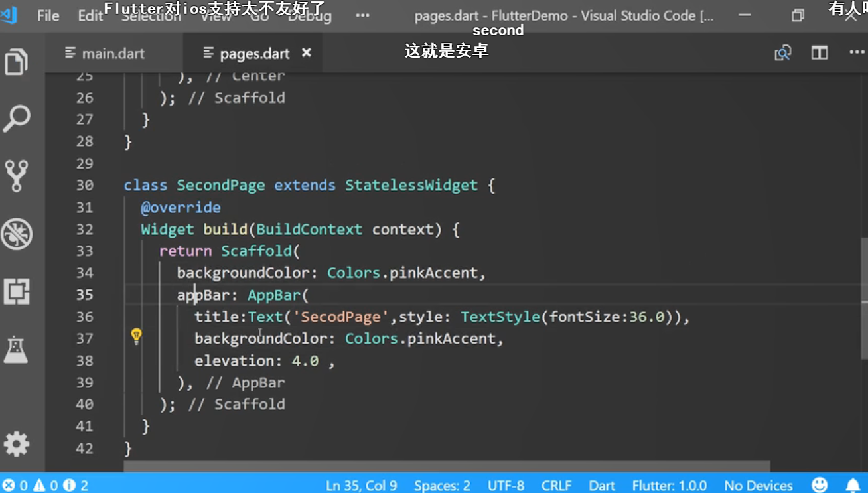Click line number 29 in gutter

pyautogui.click(x=84, y=163)
